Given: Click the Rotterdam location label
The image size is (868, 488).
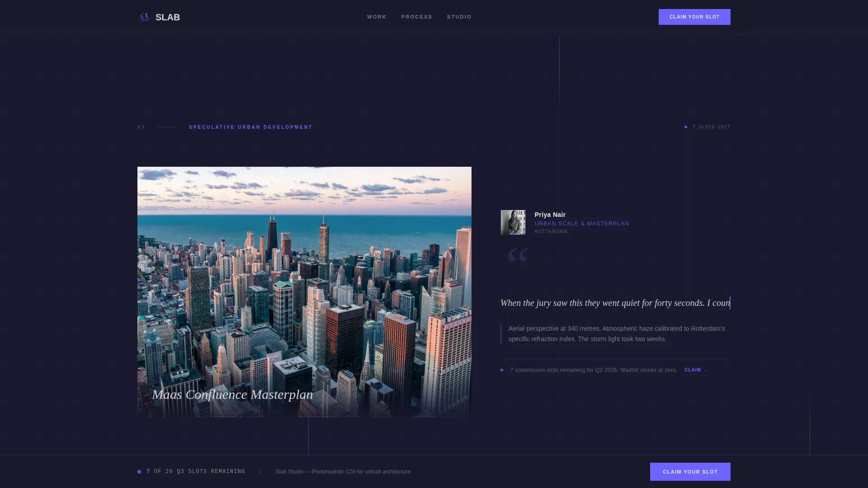Looking at the screenshot, I should [x=551, y=231].
